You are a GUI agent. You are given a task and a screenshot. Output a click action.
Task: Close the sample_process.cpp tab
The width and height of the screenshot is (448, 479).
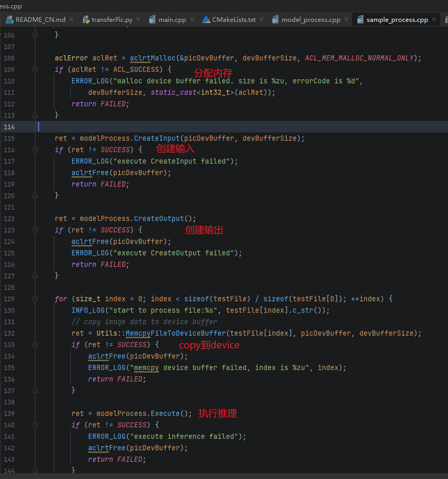(434, 20)
